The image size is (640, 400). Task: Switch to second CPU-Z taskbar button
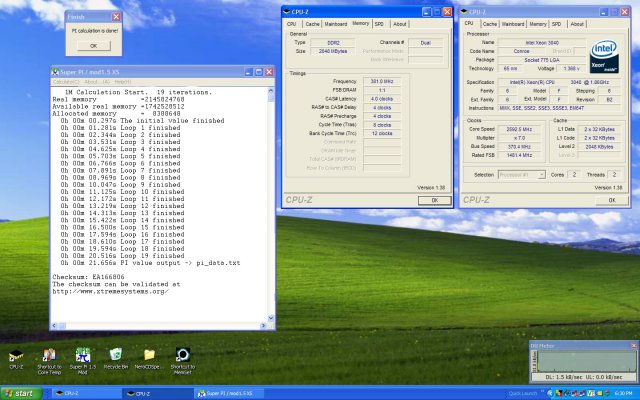[x=158, y=393]
